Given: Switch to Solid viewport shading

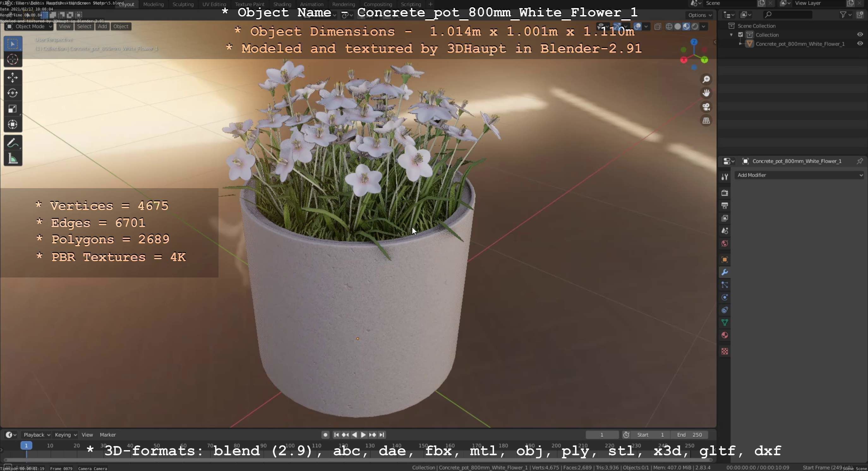Looking at the screenshot, I should point(678,26).
